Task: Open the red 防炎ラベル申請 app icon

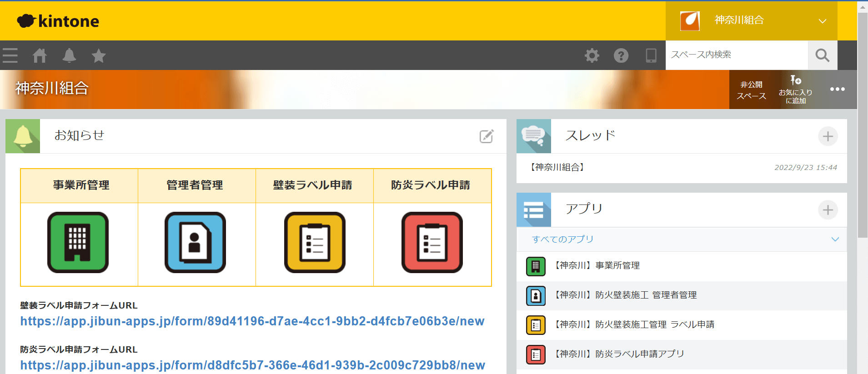Action: click(x=432, y=242)
